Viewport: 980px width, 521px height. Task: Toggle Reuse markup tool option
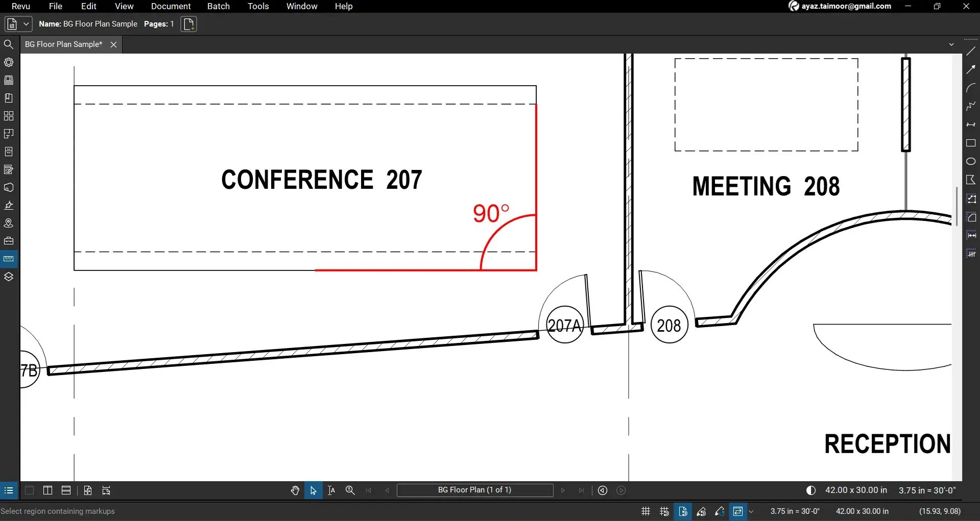pos(720,511)
